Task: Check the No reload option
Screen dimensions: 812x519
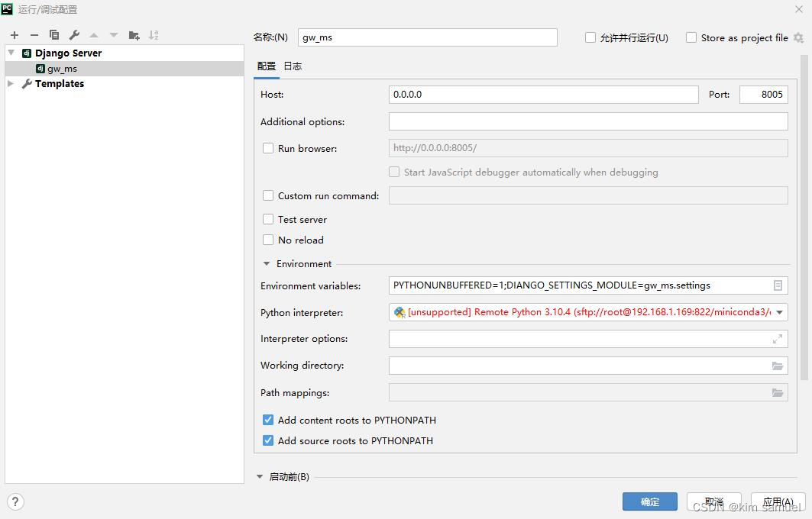Action: click(x=268, y=240)
